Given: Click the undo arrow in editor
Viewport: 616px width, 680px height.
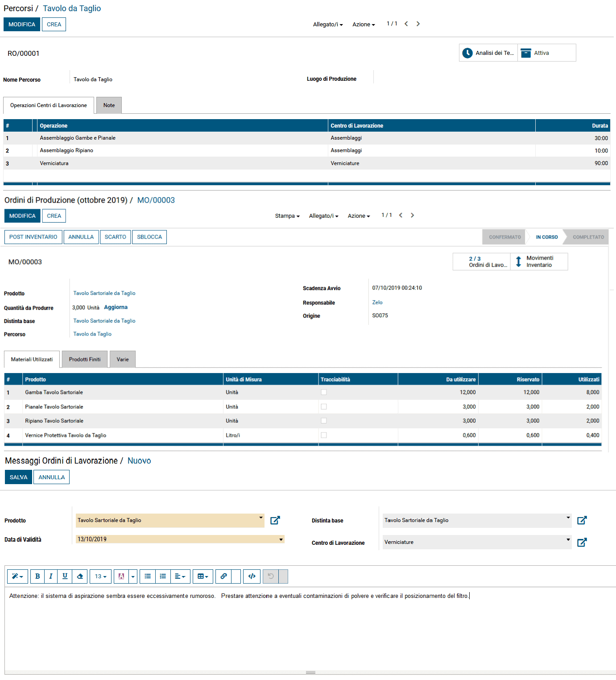Looking at the screenshot, I should (271, 576).
